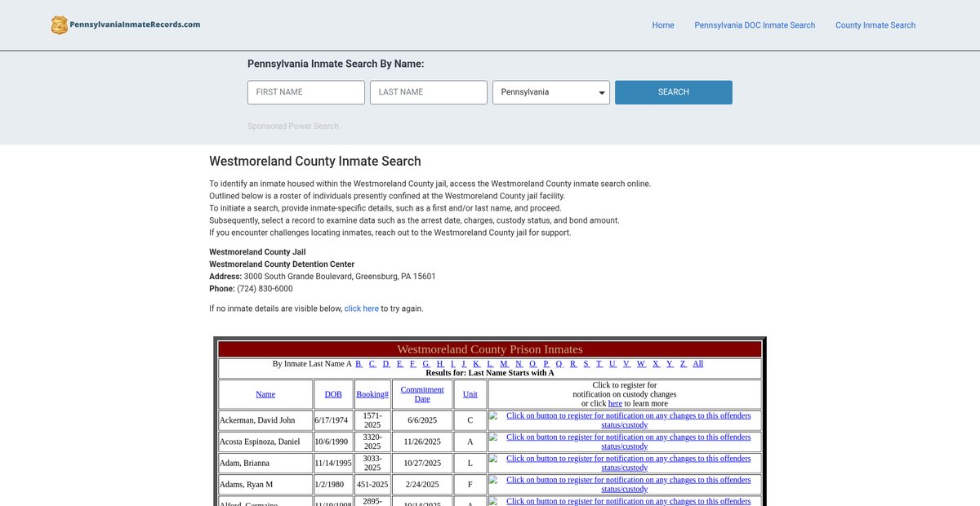
Task: Register for notifications on Adam, Brianna
Action: point(625,463)
